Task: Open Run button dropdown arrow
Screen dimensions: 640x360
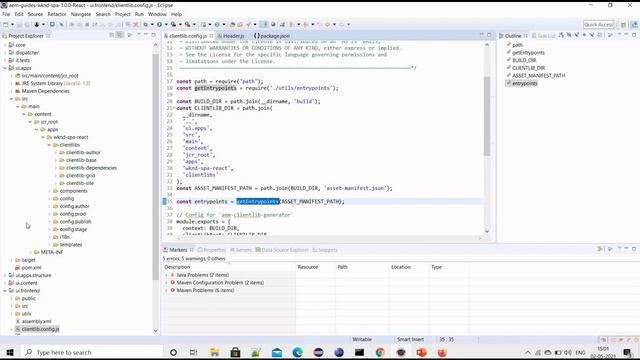Action: (166, 24)
